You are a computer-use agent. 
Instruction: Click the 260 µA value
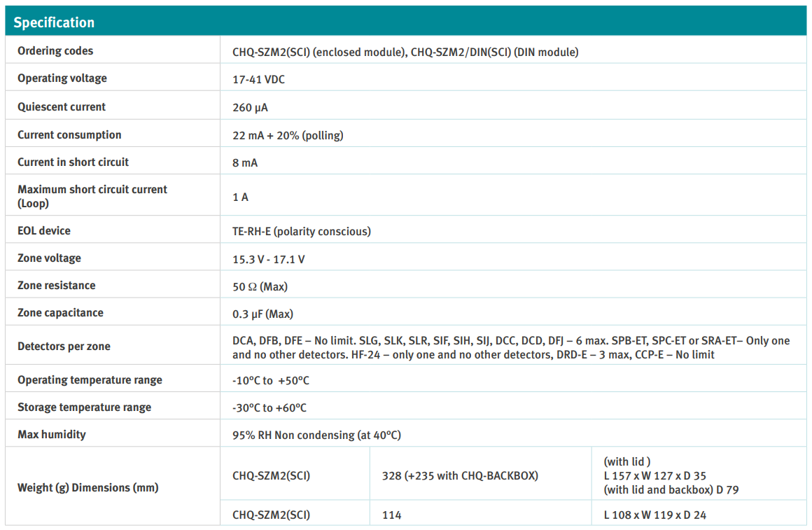pos(250,108)
